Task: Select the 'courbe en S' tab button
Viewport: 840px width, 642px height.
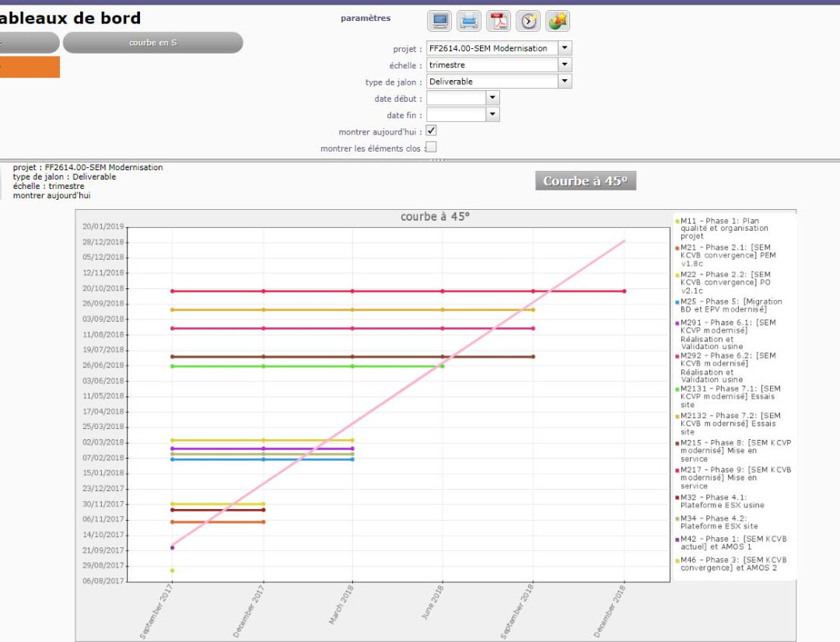Action: (152, 43)
